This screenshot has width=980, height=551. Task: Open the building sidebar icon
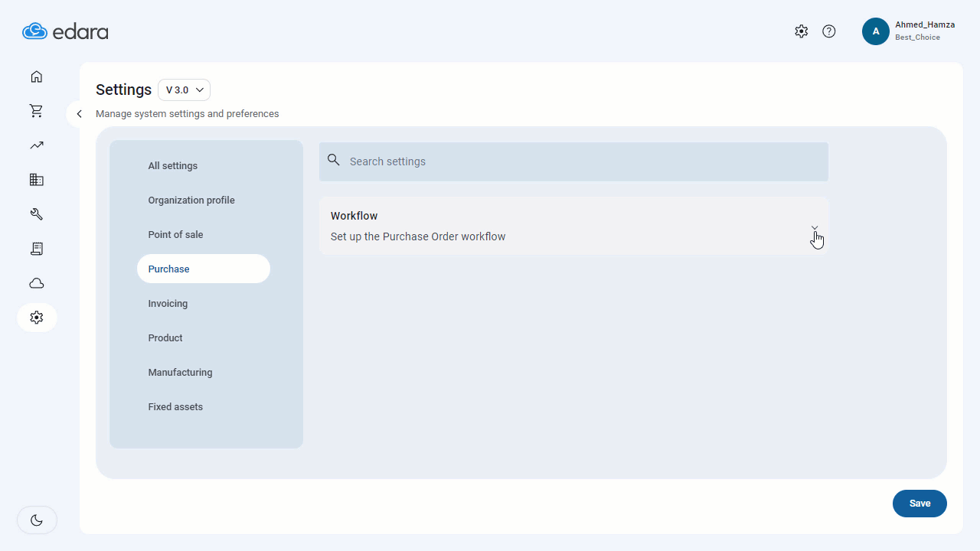37,180
